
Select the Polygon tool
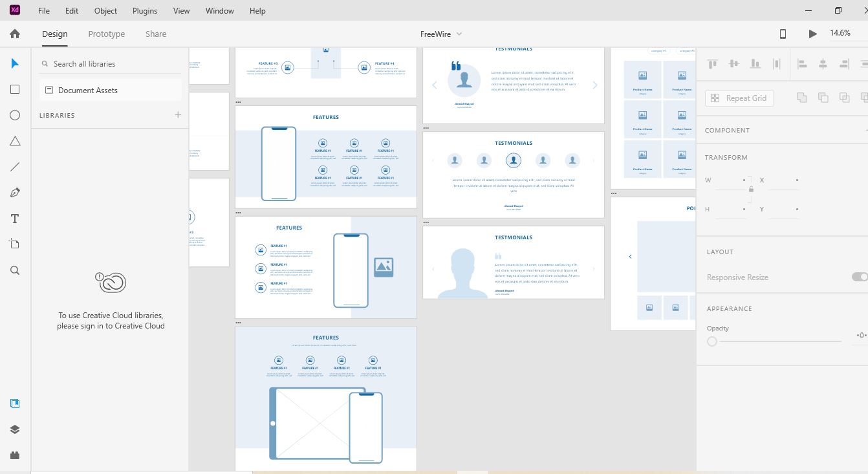15,141
